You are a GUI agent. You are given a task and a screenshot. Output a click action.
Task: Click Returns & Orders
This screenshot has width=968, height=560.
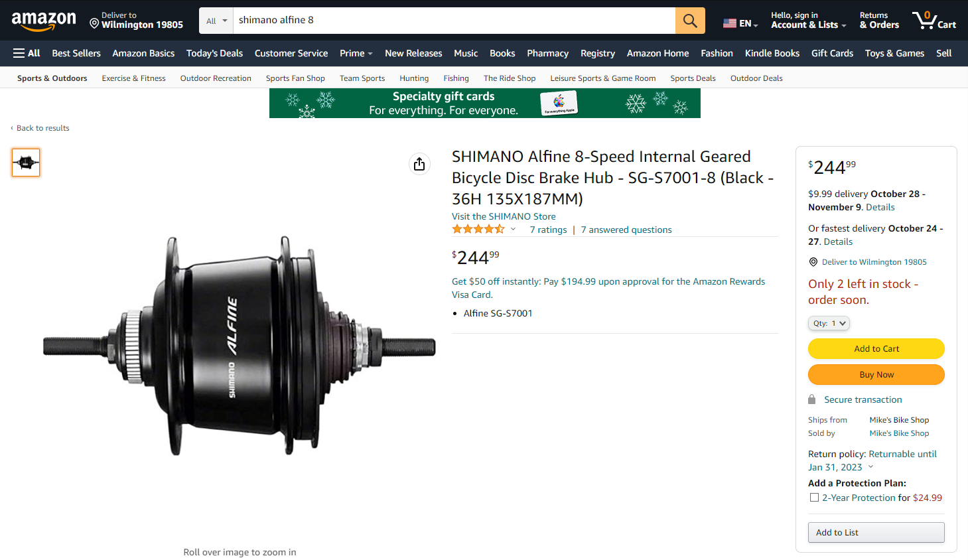[x=879, y=21]
